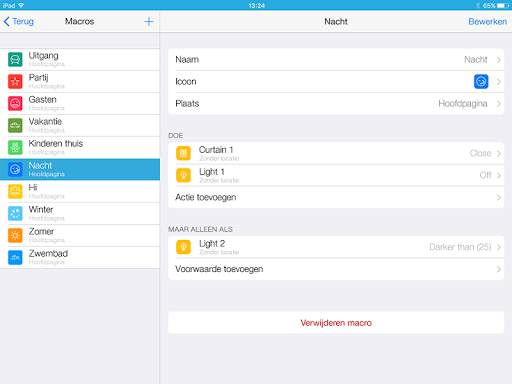Open the Plaats row chevron
Image resolution: width=512 pixels, height=384 pixels.
click(x=499, y=104)
